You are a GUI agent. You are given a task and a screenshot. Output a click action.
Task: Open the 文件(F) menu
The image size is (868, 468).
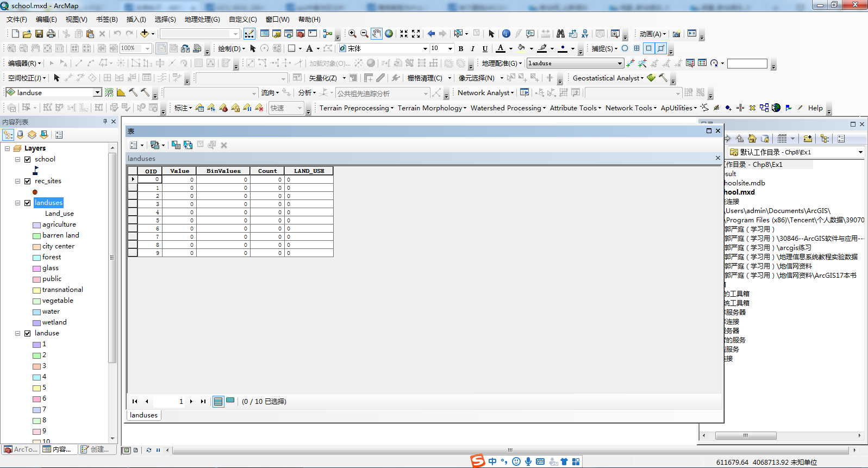pyautogui.click(x=16, y=20)
